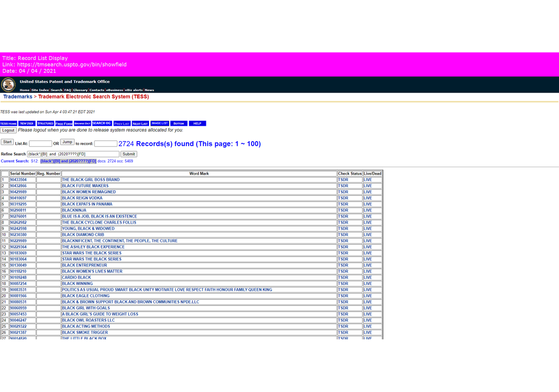Open BLACKNINJA word mark
The image size is (559, 392).
[x=74, y=210]
